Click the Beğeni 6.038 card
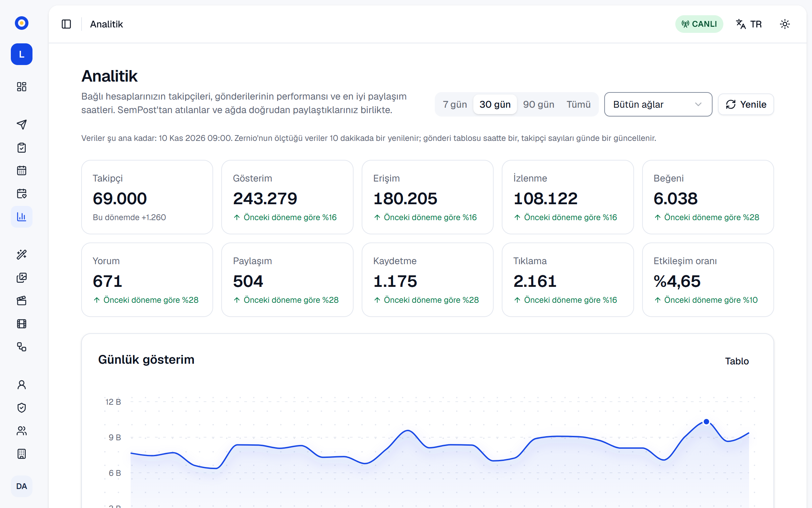This screenshot has width=812, height=508. click(x=708, y=197)
